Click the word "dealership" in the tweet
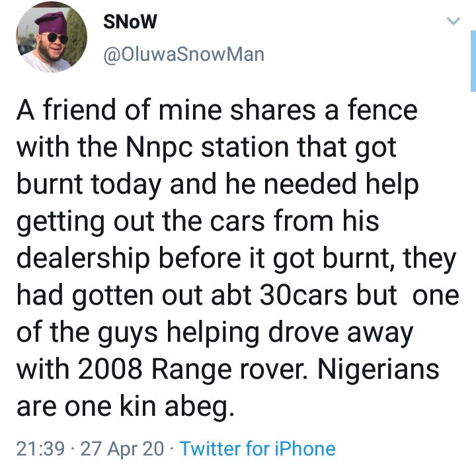Viewport: 476px width, 472px height. tap(83, 258)
